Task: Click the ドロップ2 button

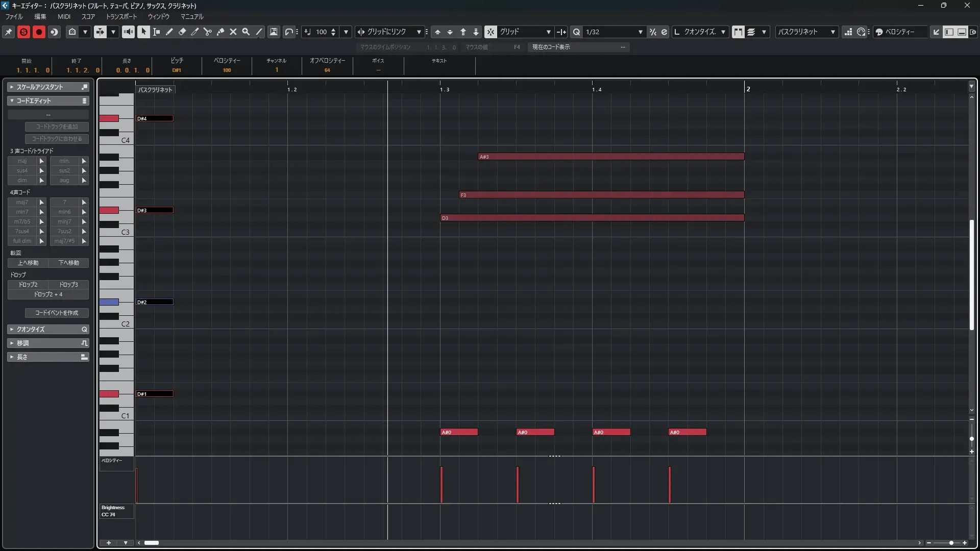Action: [x=28, y=285]
